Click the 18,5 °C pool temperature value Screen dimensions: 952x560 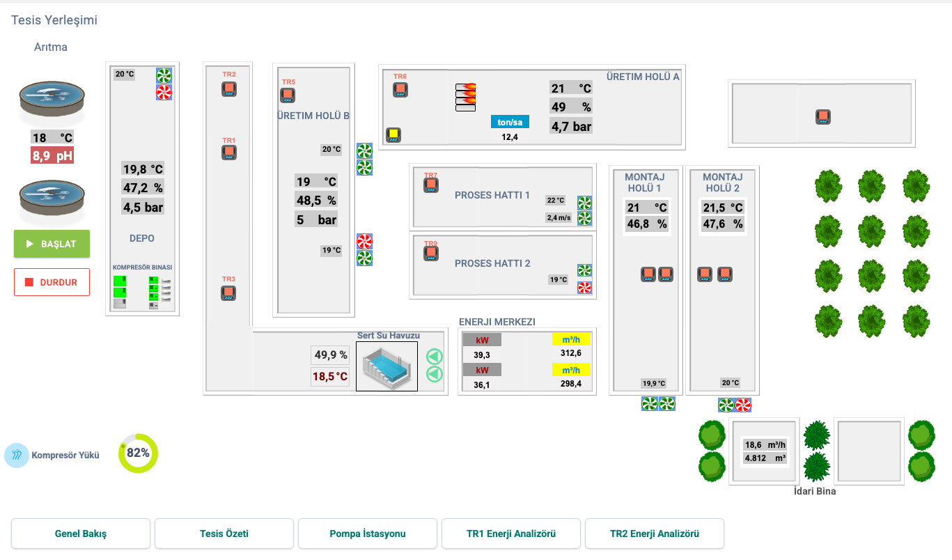pos(331,377)
